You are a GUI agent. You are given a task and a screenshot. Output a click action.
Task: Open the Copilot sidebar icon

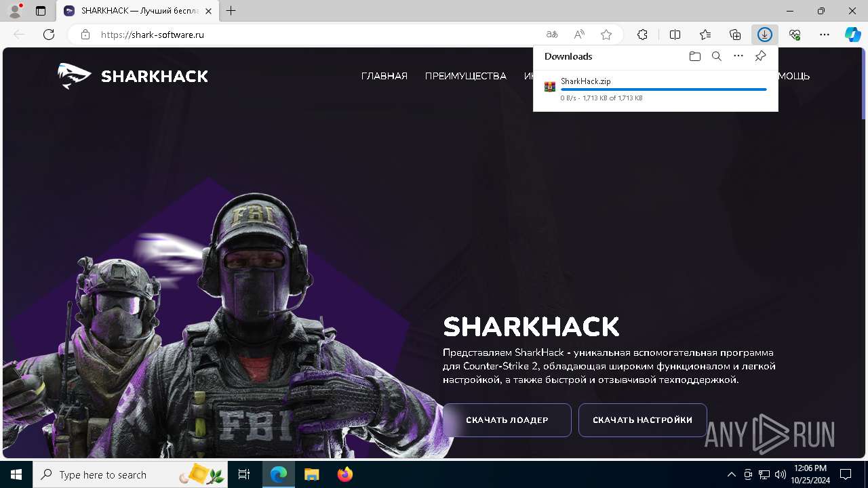point(853,35)
